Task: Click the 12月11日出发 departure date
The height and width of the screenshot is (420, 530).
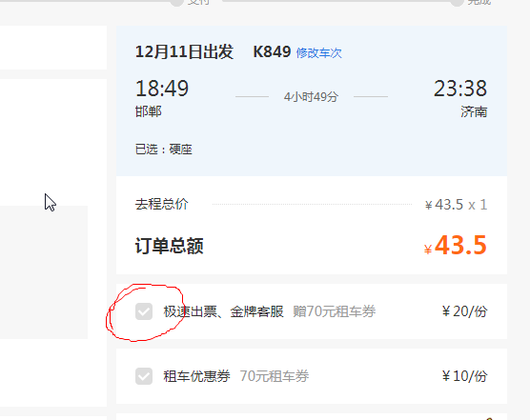Action: pos(184,52)
